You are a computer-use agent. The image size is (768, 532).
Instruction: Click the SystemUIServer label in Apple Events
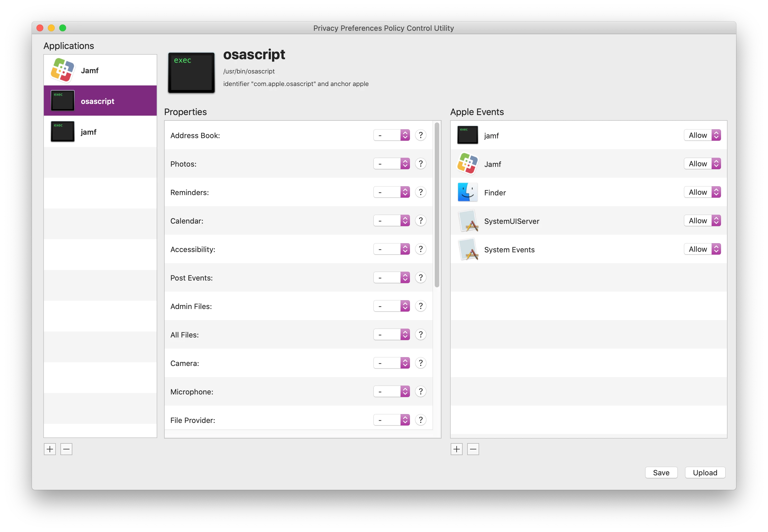point(512,221)
